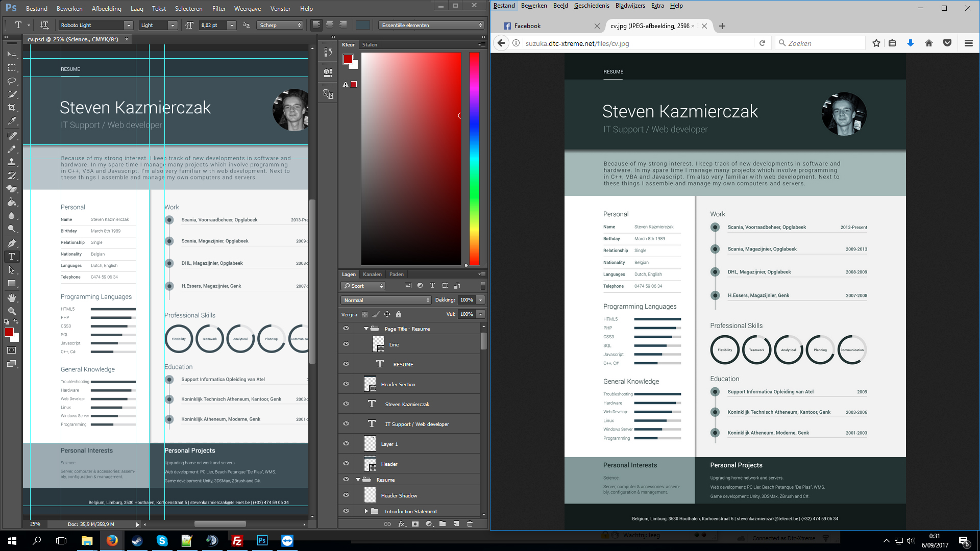This screenshot has width=980, height=551.
Task: Click the add layer style fx icon
Action: pos(402,524)
